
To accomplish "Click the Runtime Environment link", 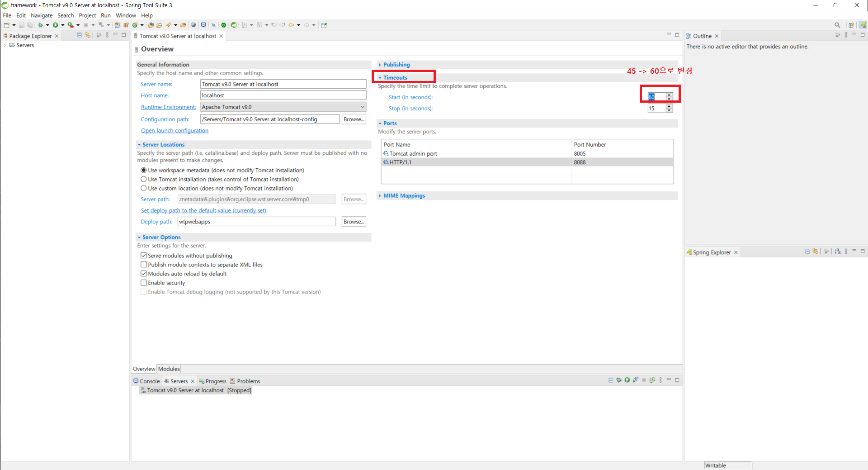I will point(168,107).
